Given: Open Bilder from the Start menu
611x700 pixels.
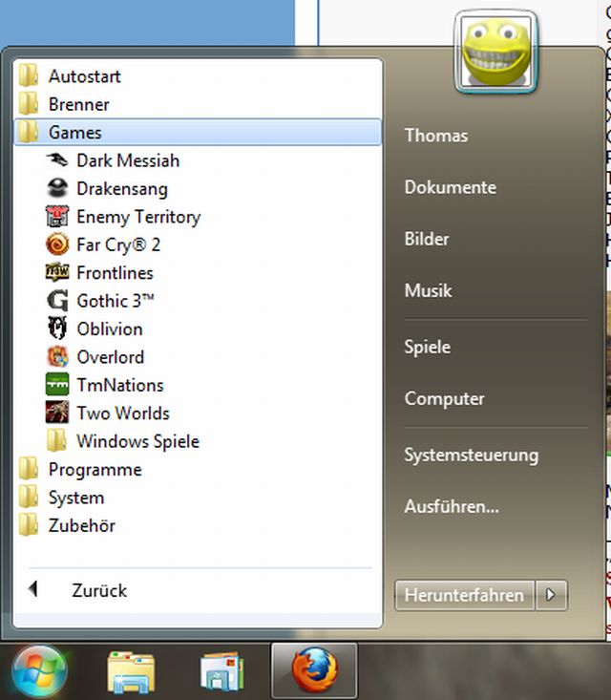Looking at the screenshot, I should pos(427,239).
